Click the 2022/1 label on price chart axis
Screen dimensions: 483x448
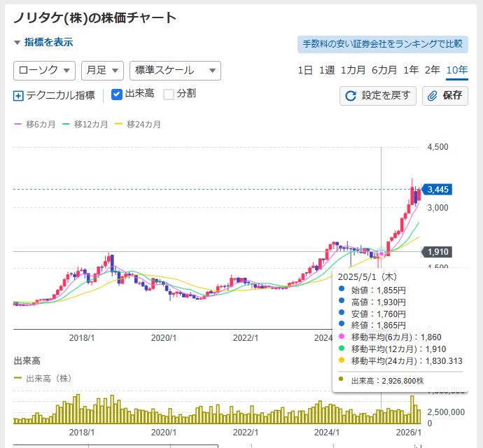(x=246, y=338)
